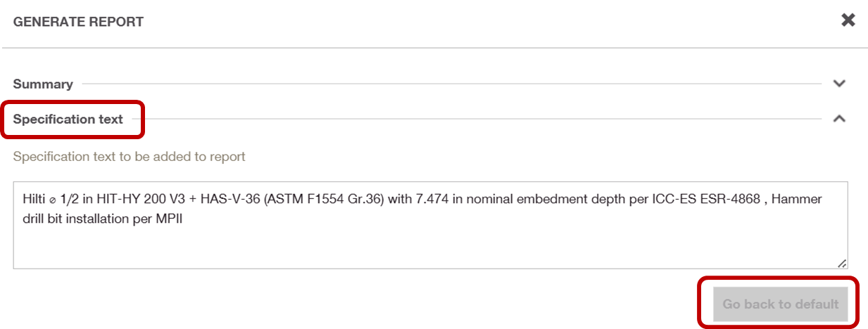
Task: Click the 'Specification text to be added to report' label
Action: pos(129,156)
